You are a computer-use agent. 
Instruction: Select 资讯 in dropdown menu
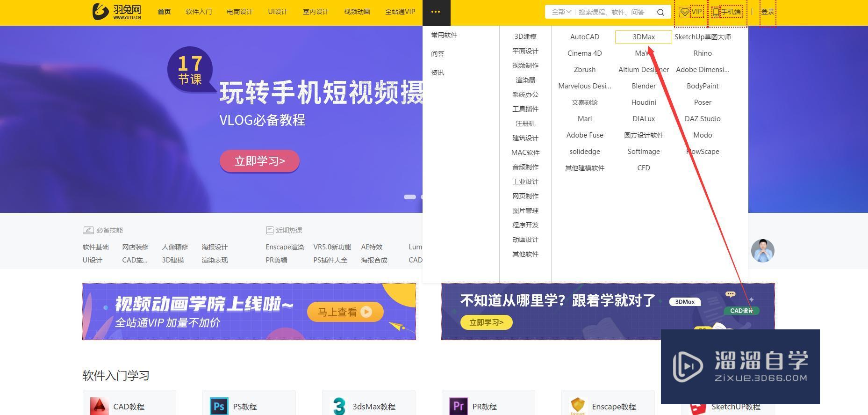[438, 73]
